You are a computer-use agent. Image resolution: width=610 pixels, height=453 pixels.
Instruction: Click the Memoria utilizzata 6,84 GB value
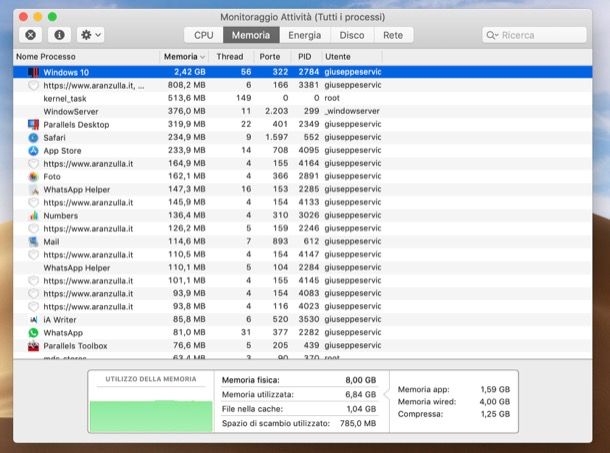361,394
